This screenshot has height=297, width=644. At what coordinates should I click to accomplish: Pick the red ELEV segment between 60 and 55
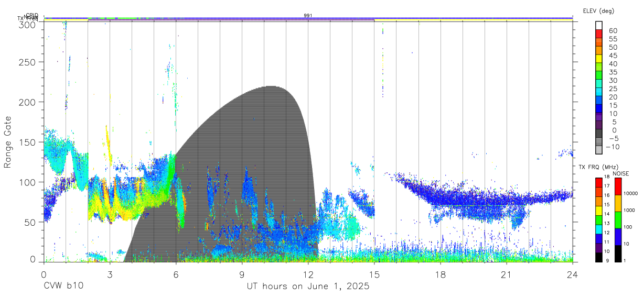pos(599,34)
